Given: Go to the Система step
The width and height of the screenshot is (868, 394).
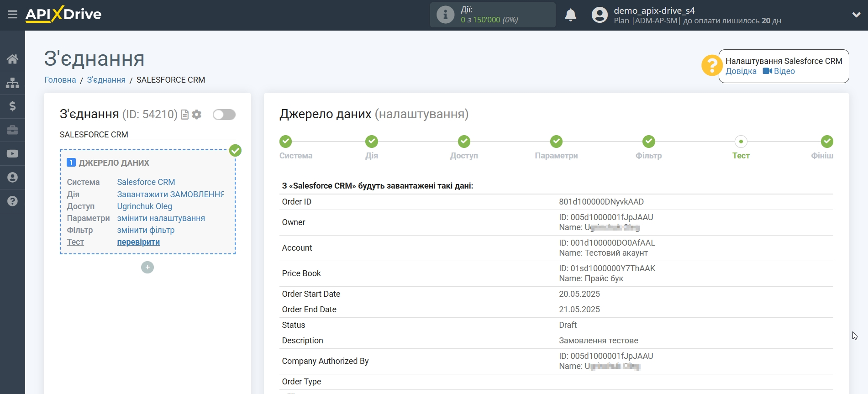Looking at the screenshot, I should pos(286,142).
